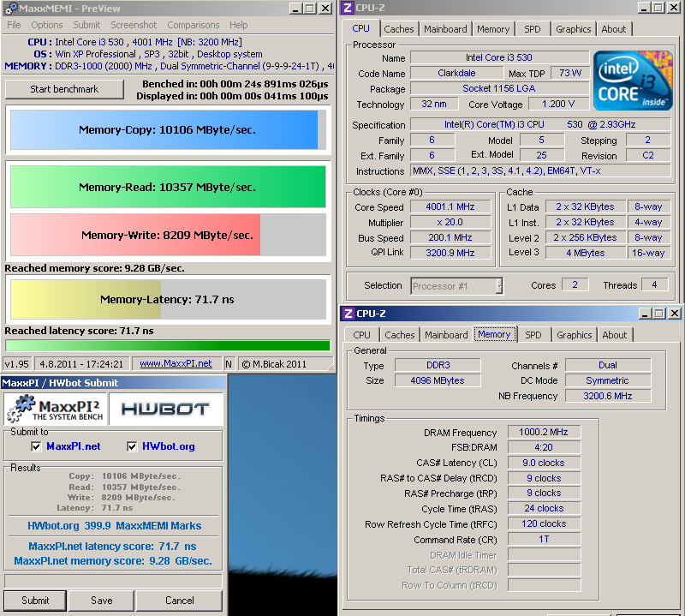The width and height of the screenshot is (685, 616).
Task: Click the HWbot.org 399.9 MaxxMEMI Marks text
Action: click(114, 526)
